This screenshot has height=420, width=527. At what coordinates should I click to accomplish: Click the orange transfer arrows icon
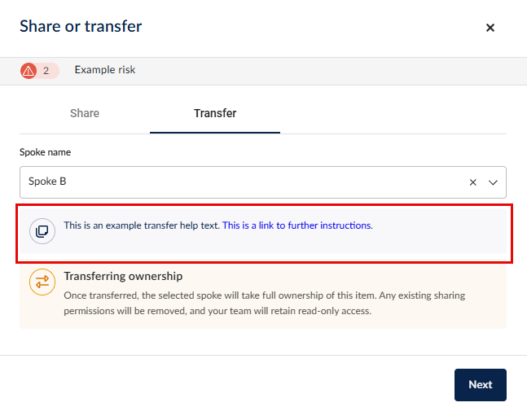click(42, 282)
